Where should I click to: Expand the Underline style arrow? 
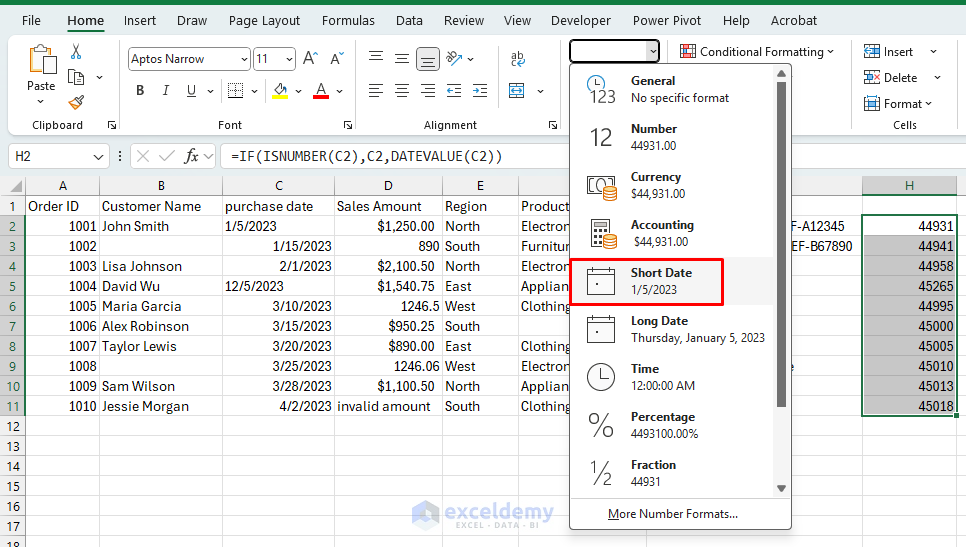[x=210, y=91]
